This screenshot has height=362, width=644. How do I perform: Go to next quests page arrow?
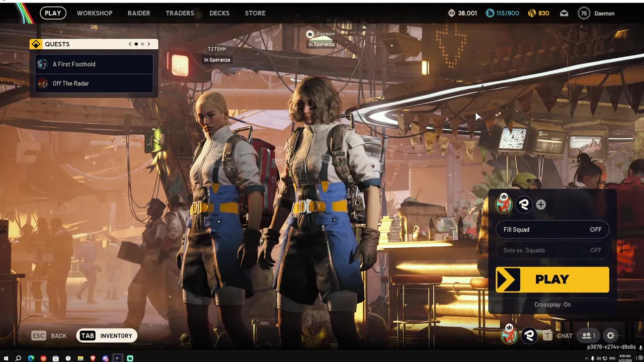tap(148, 44)
